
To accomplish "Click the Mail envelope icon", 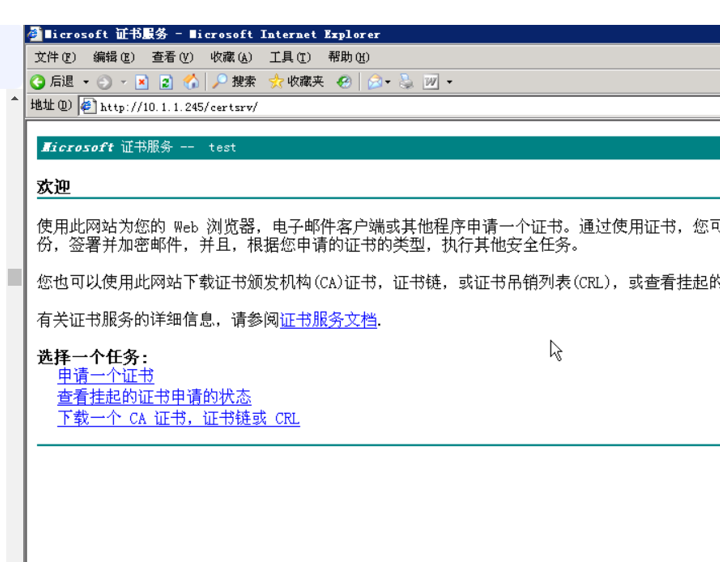I will [375, 82].
